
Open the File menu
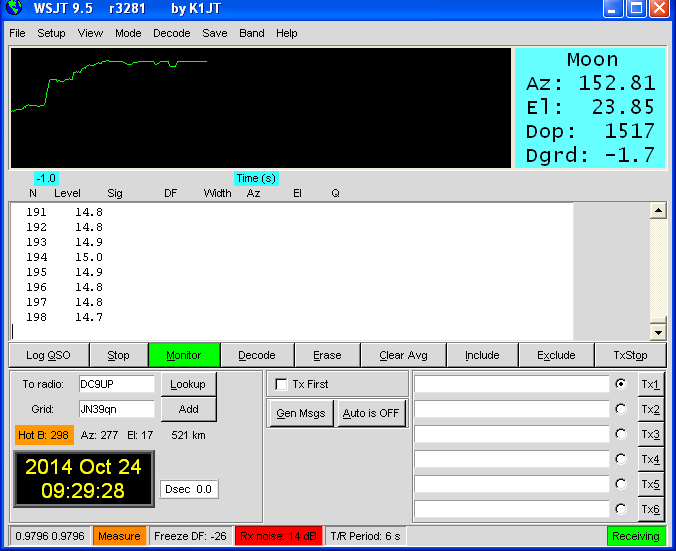click(17, 33)
